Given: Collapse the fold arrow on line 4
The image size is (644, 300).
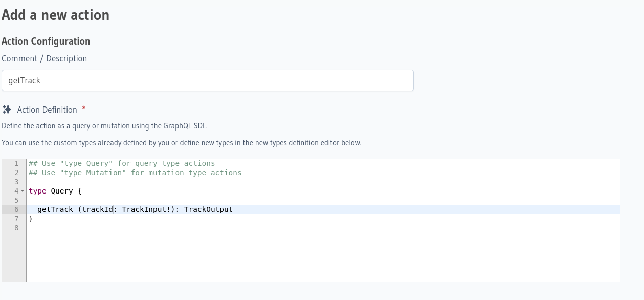Looking at the screenshot, I should (23, 191).
